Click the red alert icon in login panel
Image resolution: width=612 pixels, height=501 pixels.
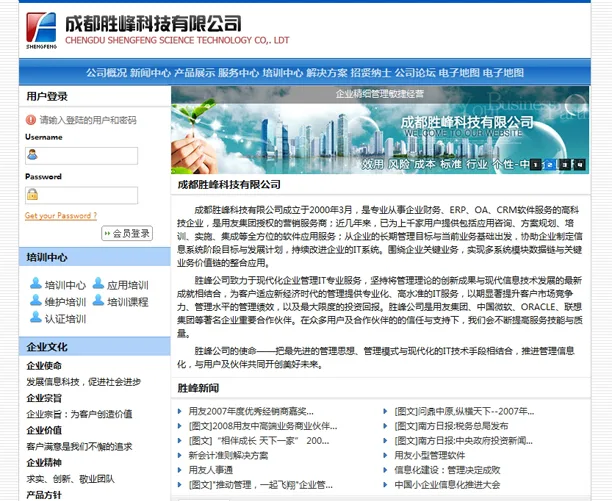[x=31, y=120]
